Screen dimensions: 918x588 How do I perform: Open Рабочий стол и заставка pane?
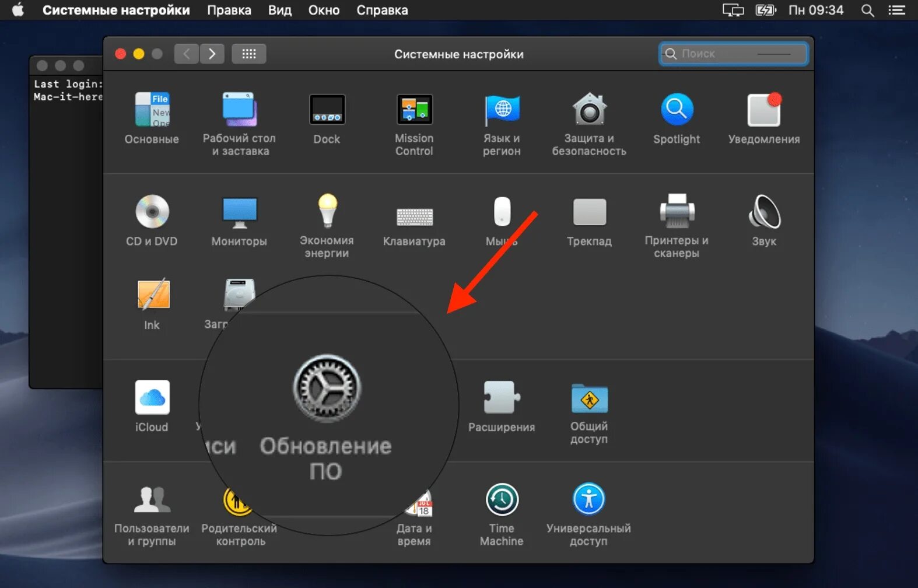(239, 124)
